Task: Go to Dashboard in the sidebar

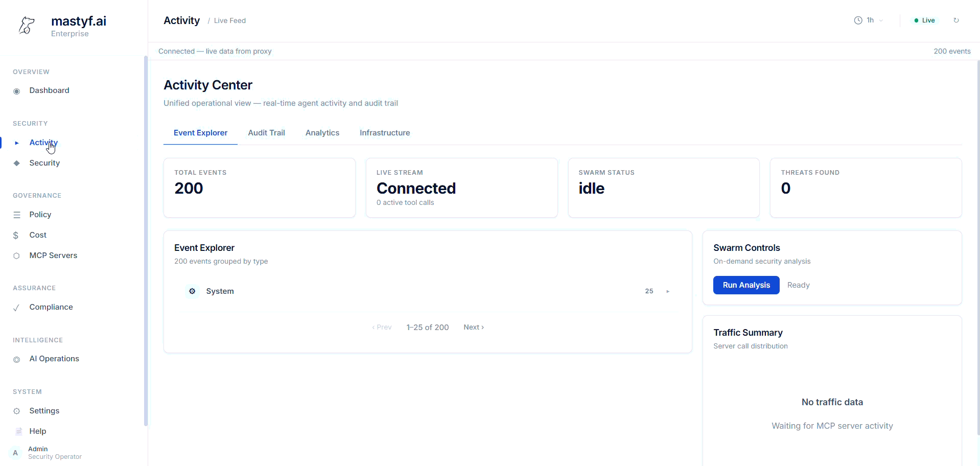Action: pyautogui.click(x=49, y=90)
